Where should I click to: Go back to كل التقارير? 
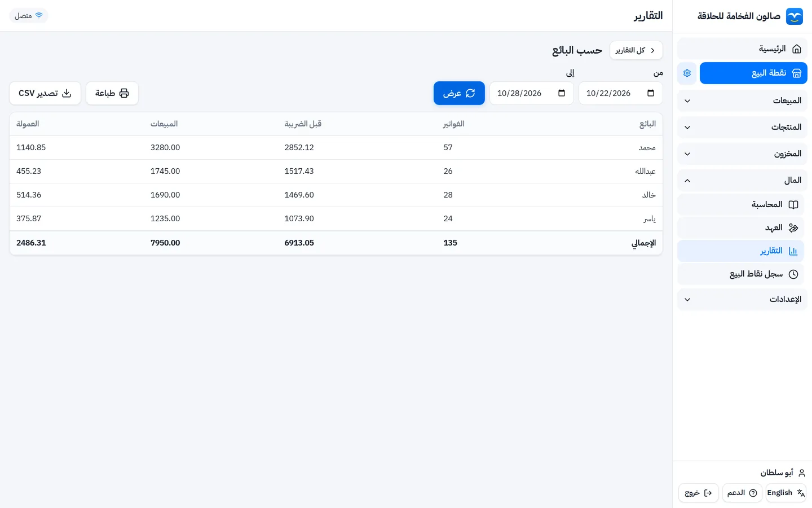[636, 50]
